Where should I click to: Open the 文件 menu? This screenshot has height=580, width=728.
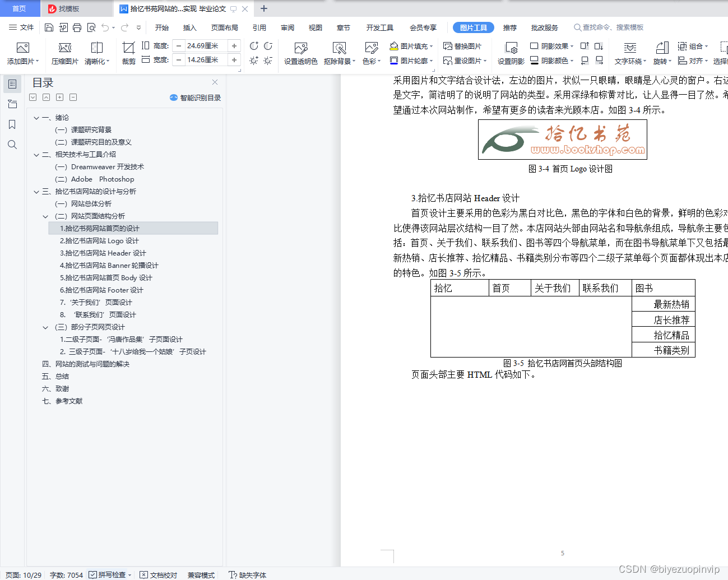tap(21, 27)
